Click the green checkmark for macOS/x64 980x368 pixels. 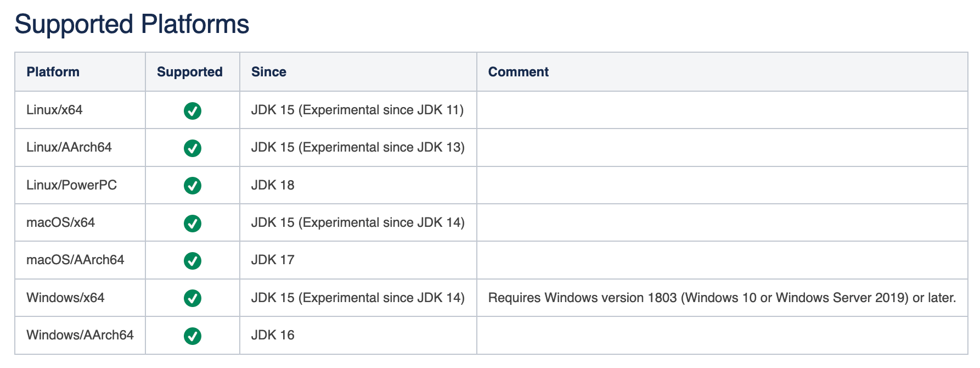coord(193,223)
